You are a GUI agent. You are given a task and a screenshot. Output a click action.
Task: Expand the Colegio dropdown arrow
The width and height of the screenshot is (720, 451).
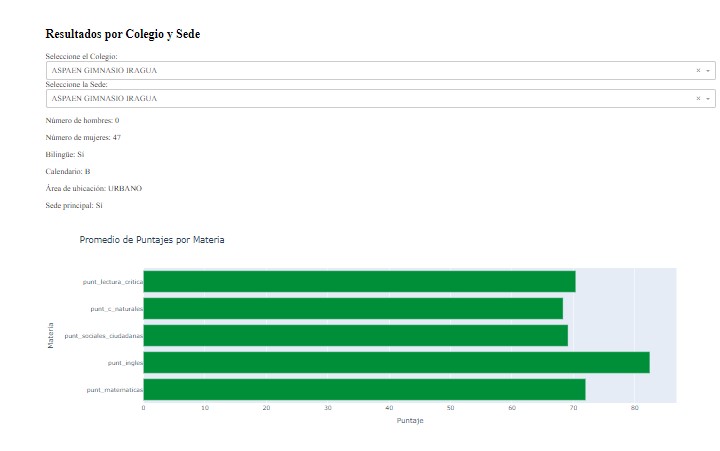(x=708, y=71)
